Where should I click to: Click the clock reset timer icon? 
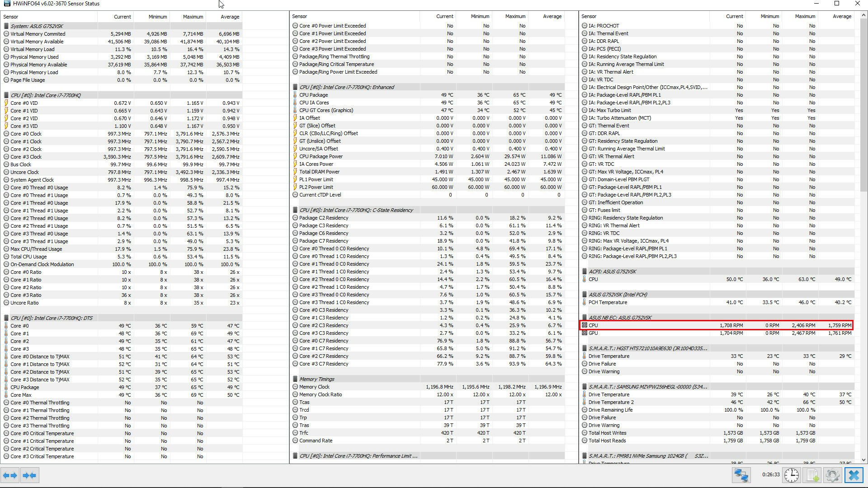tap(791, 475)
